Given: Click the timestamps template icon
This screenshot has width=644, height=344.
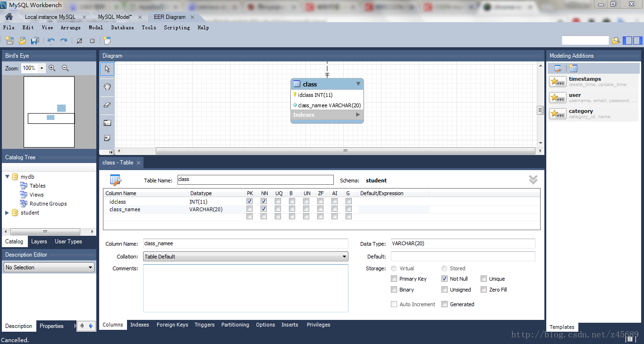Looking at the screenshot, I should 558,81.
